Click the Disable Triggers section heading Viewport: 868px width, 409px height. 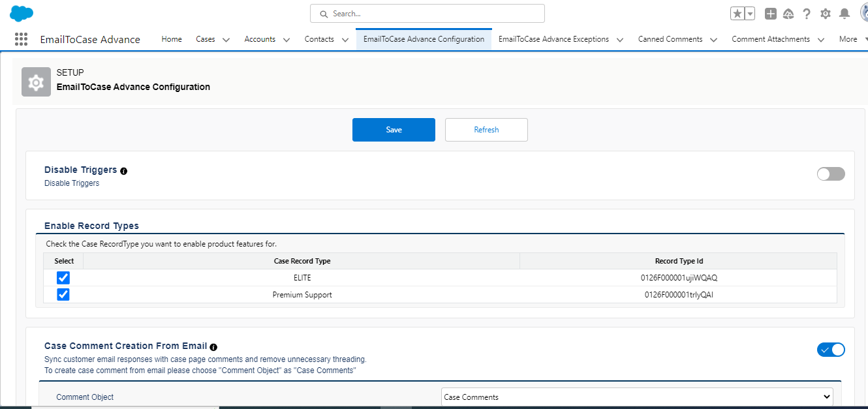click(x=80, y=170)
